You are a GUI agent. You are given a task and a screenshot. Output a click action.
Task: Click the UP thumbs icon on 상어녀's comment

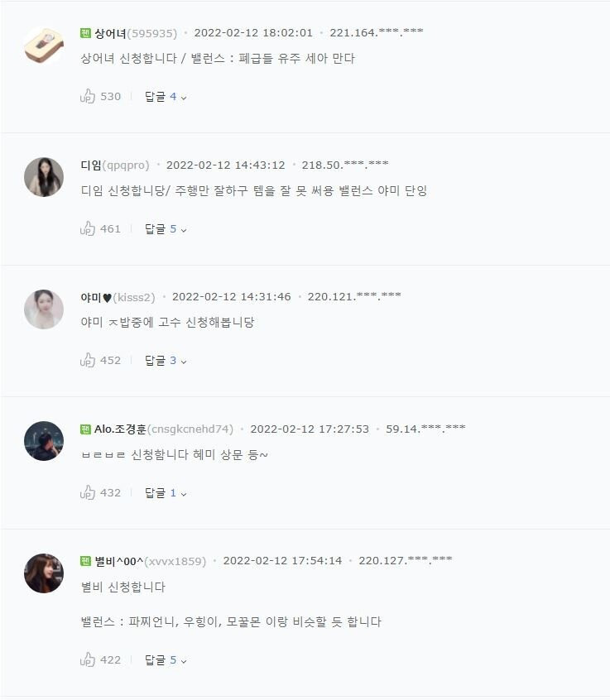(88, 96)
